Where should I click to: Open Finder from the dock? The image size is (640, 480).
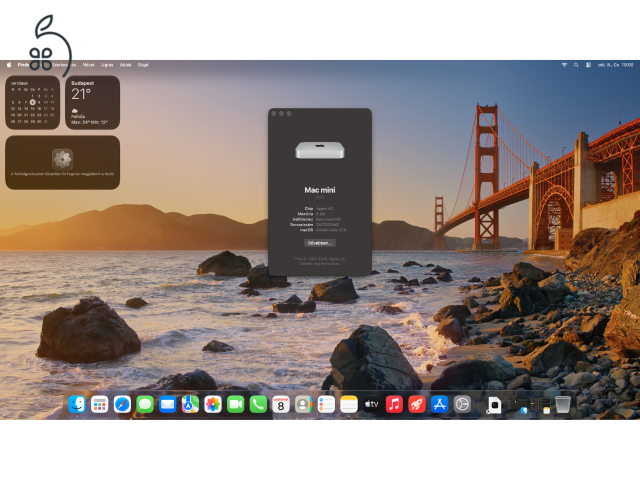[x=77, y=404]
